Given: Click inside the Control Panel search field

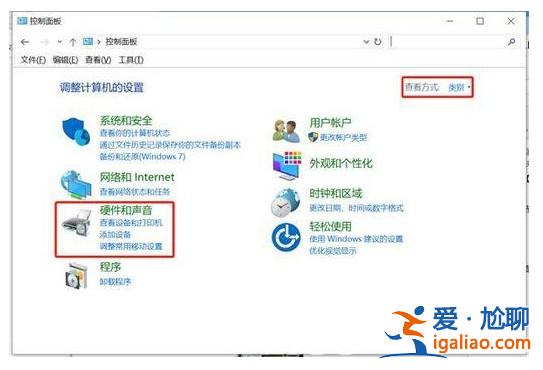Looking at the screenshot, I should click(x=448, y=42).
